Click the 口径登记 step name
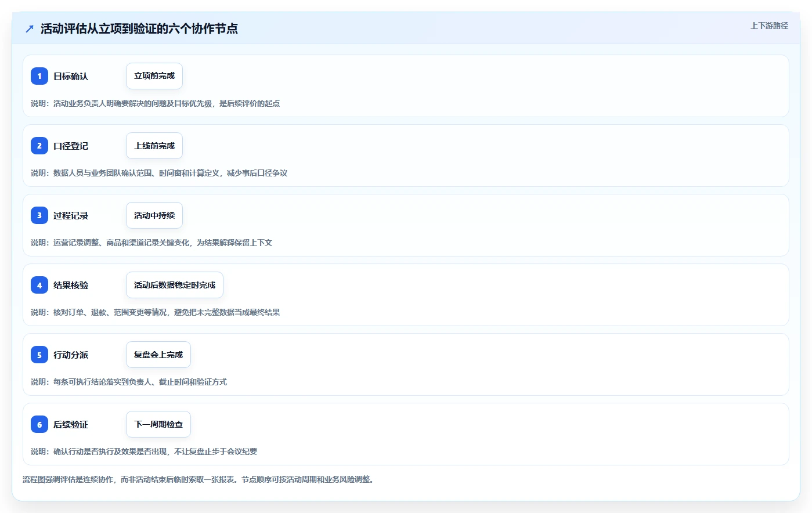Screen dimensions: 812x513 [71, 146]
